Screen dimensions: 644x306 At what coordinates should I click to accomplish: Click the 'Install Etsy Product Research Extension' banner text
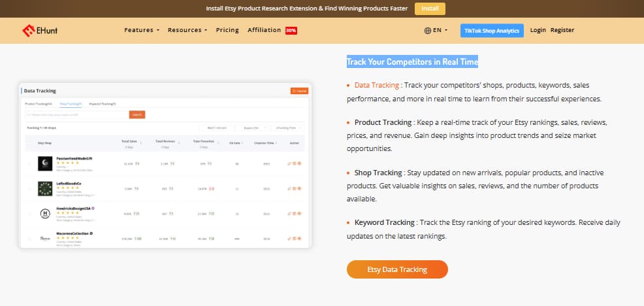click(x=307, y=8)
